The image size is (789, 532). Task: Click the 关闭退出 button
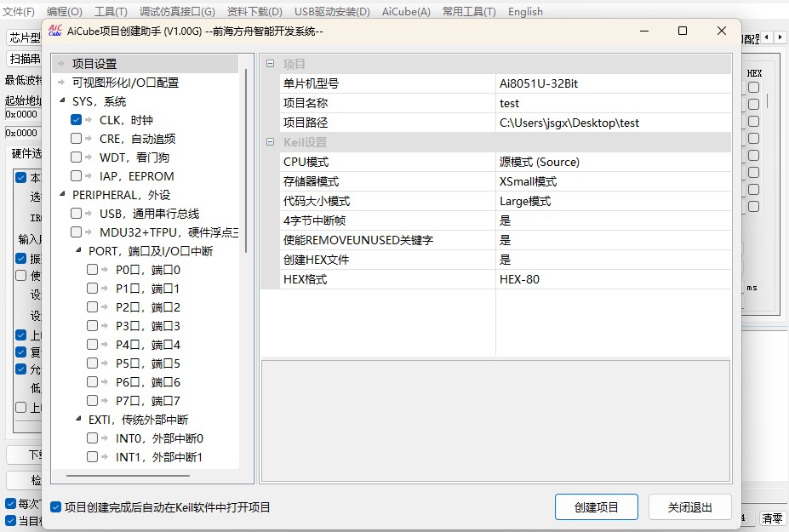[690, 507]
